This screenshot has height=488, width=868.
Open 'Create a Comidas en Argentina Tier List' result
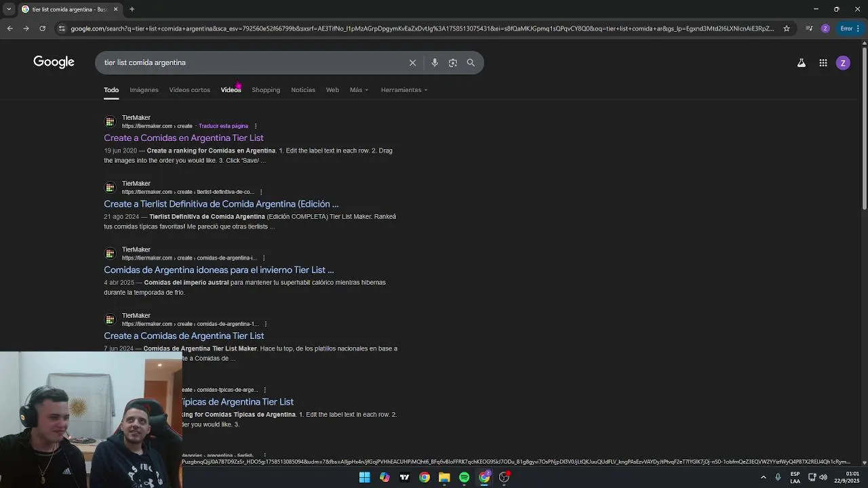(x=184, y=138)
